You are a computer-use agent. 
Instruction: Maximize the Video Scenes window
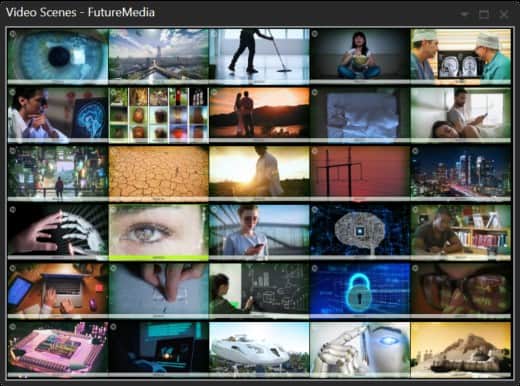pos(484,14)
